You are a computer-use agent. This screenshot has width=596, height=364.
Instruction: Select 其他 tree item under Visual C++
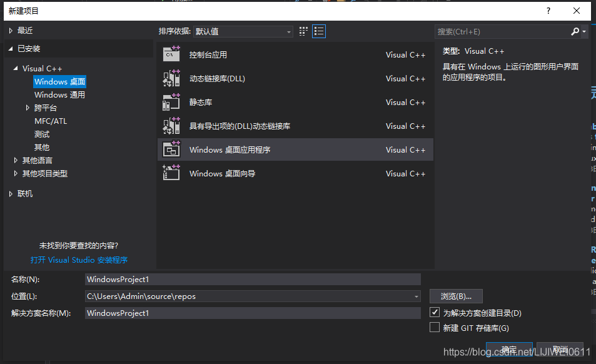pos(42,148)
